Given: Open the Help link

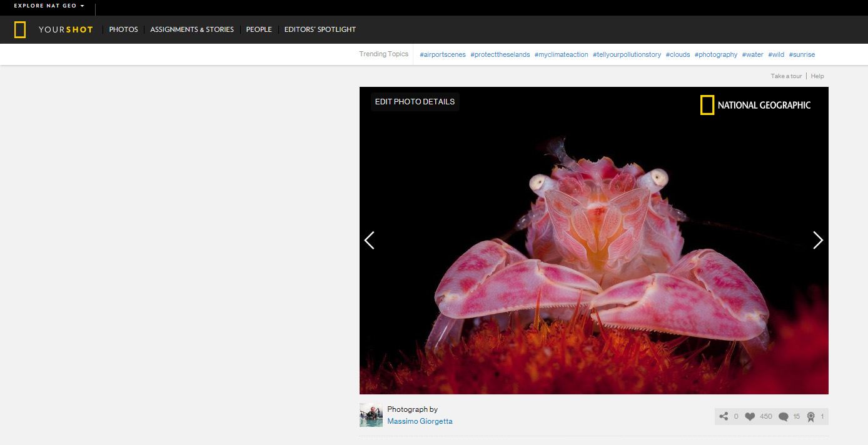Looking at the screenshot, I should pos(817,76).
